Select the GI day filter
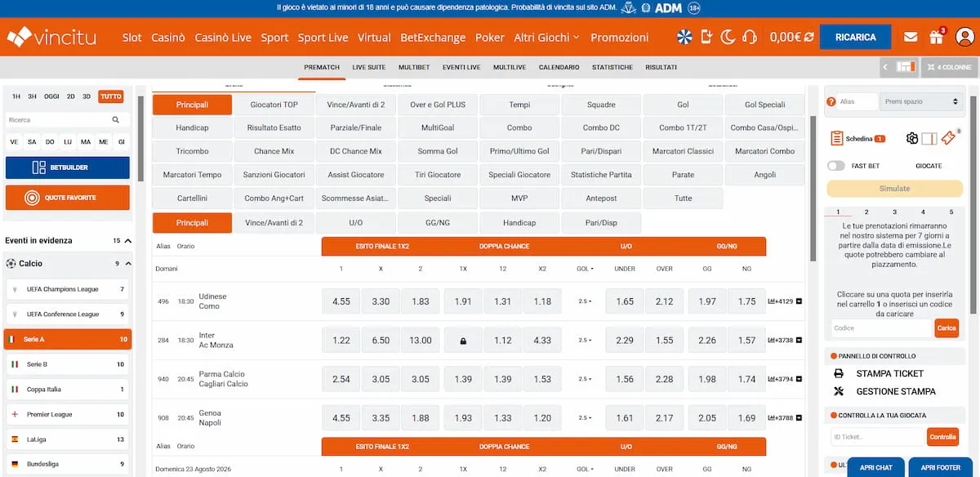 coord(122,142)
